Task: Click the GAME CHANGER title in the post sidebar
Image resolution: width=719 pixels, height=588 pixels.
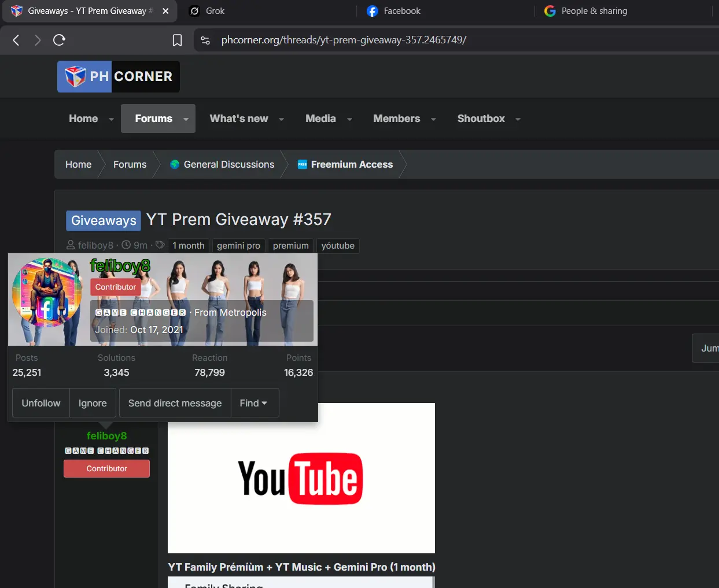Action: [x=106, y=450]
